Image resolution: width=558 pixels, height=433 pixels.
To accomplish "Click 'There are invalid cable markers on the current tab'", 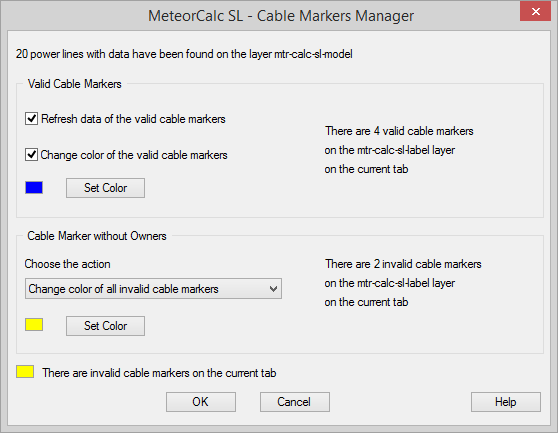I will pos(159,373).
